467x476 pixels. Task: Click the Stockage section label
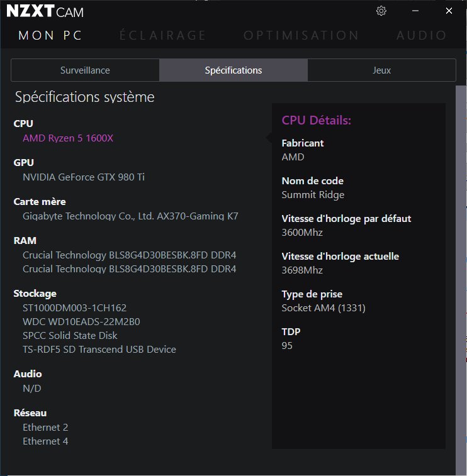pos(35,294)
